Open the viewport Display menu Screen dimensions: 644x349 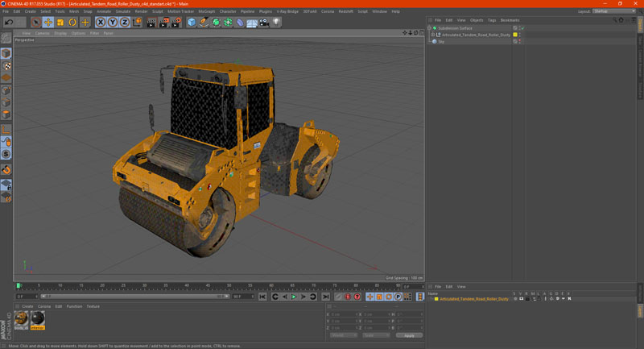click(x=60, y=33)
